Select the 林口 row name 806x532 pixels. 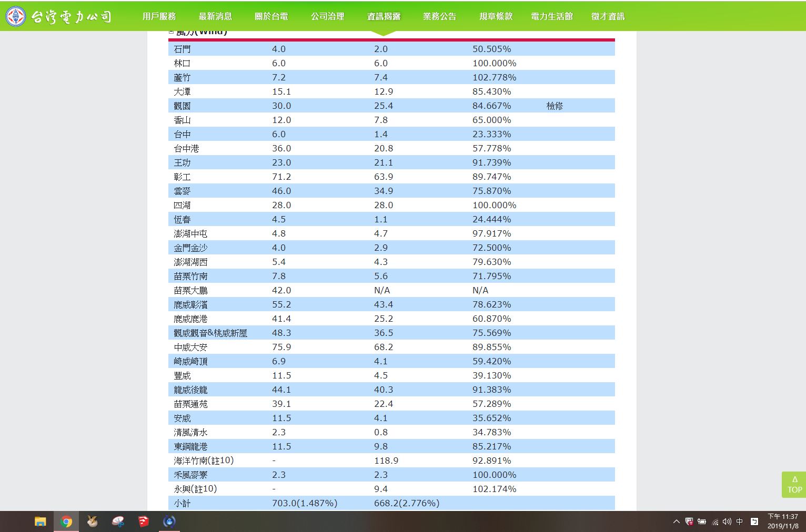182,63
